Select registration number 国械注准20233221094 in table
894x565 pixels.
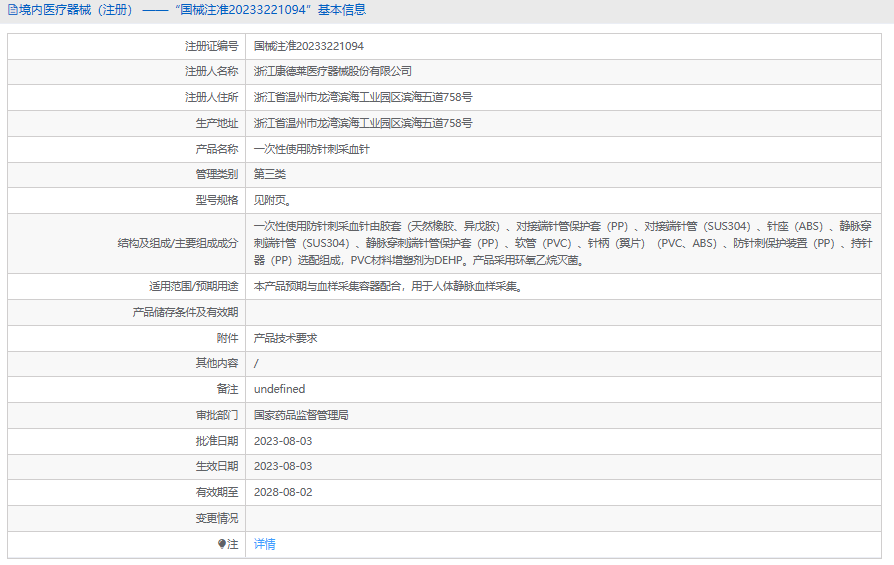point(308,46)
